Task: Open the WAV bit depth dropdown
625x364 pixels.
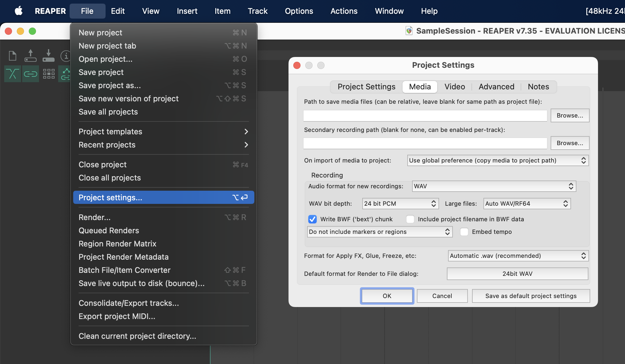Action: pyautogui.click(x=400, y=204)
